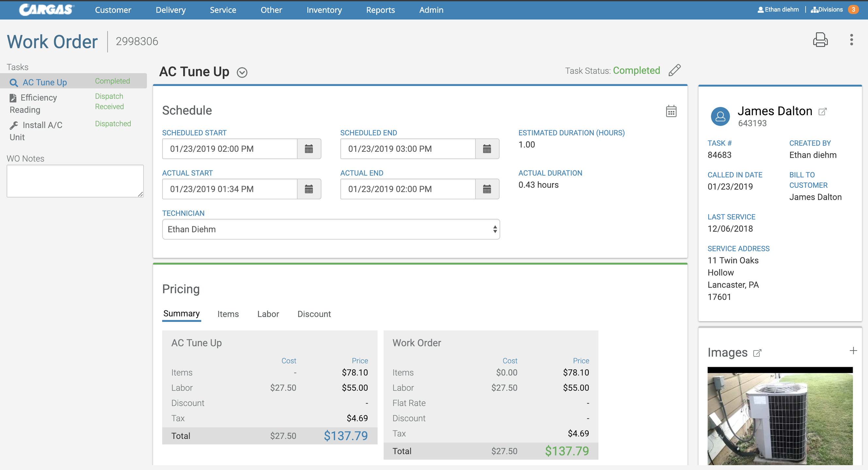Open James Dalton customer record link icon

823,111
